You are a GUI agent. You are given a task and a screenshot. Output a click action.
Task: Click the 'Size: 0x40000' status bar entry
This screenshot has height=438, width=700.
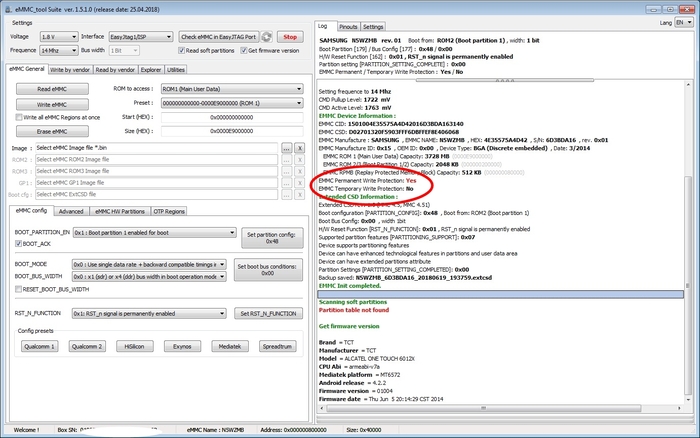(x=364, y=430)
